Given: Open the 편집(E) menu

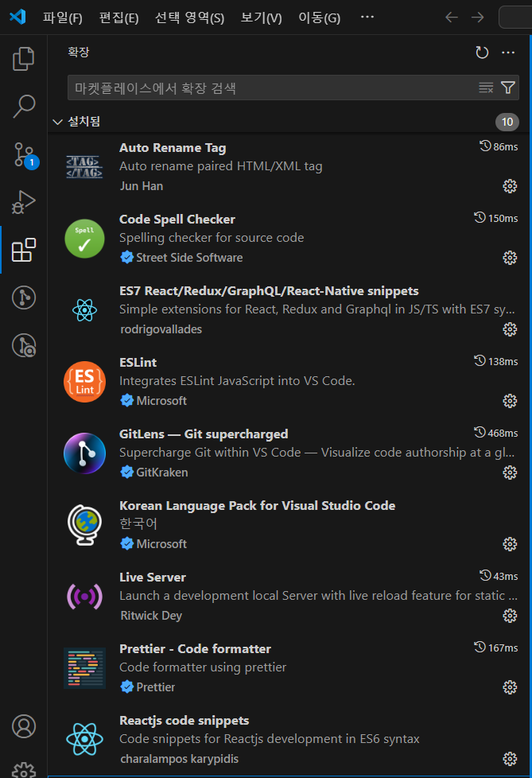Looking at the screenshot, I should pos(119,18).
